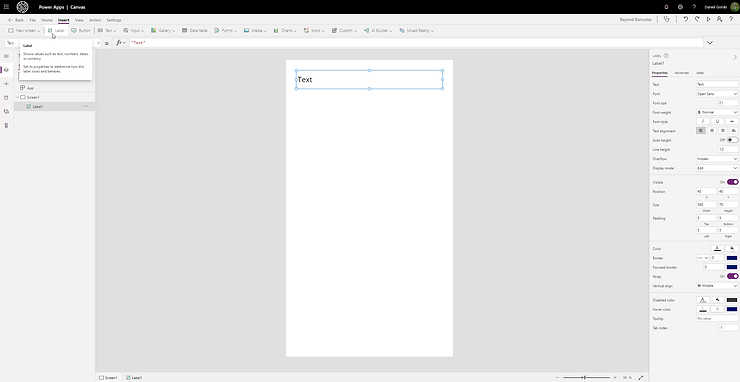The image size is (740, 382).
Task: Open the app launcher waffle icon
Action: [x=6, y=7]
